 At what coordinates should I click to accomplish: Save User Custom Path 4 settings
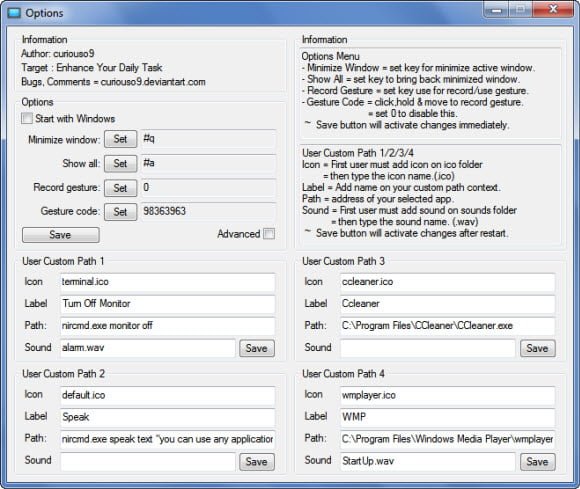[537, 462]
